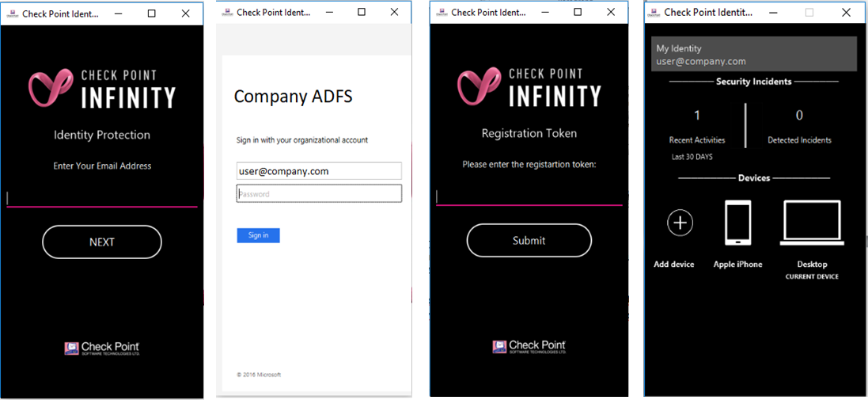Click the Submit button
This screenshot has width=868, height=400.
coord(529,241)
